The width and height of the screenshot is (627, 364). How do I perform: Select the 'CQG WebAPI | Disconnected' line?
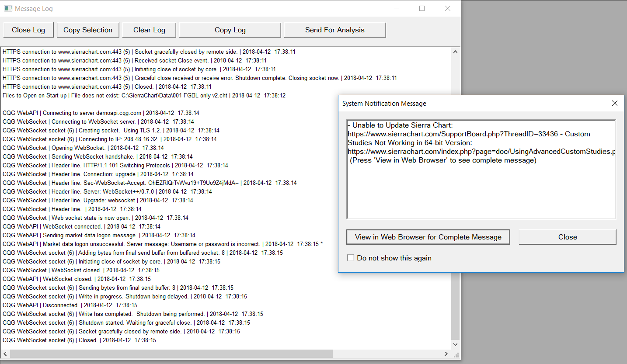pos(70,305)
